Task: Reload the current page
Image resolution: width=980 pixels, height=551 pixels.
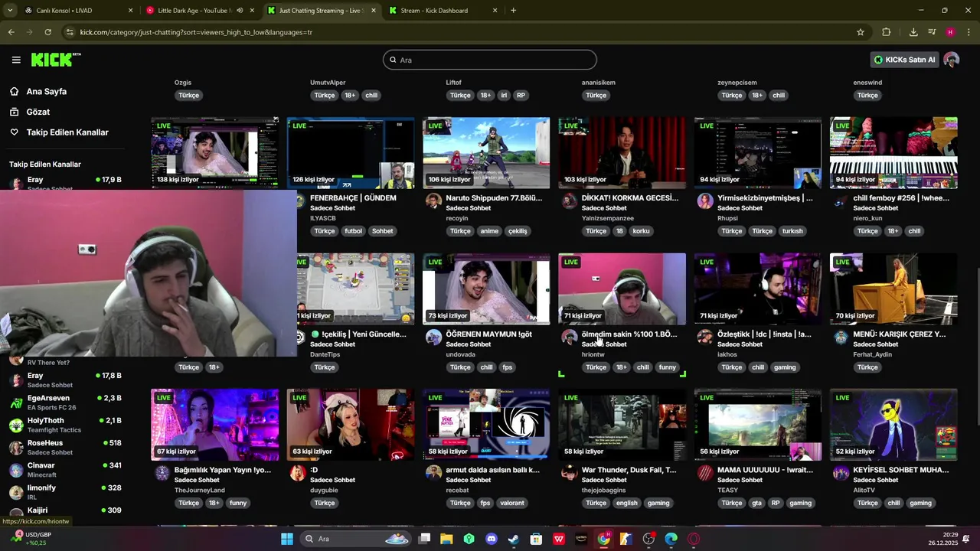Action: [47, 32]
